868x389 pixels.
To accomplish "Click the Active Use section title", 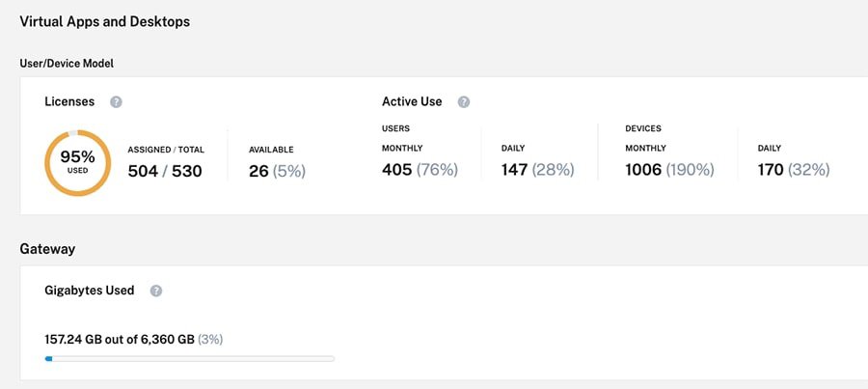I will tap(412, 101).
